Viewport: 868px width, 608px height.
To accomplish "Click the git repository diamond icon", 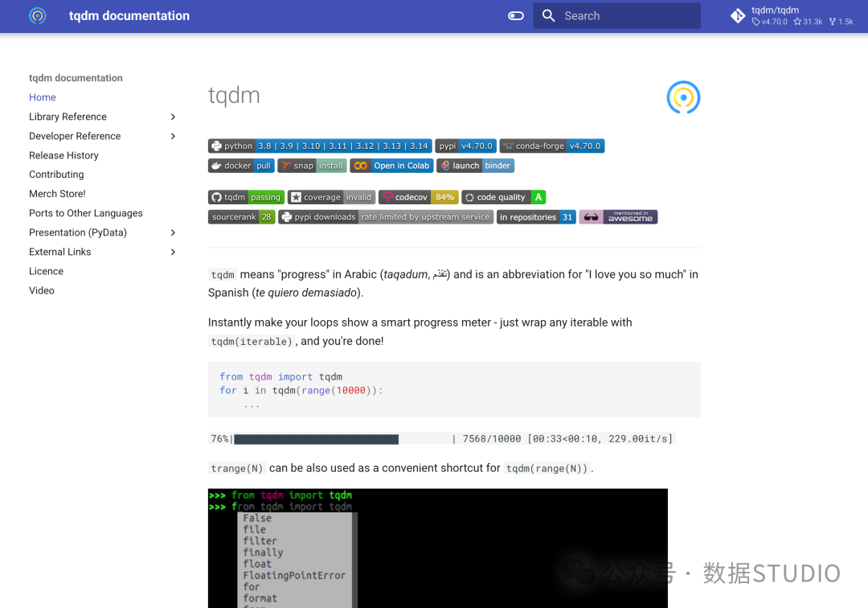I will (x=738, y=16).
